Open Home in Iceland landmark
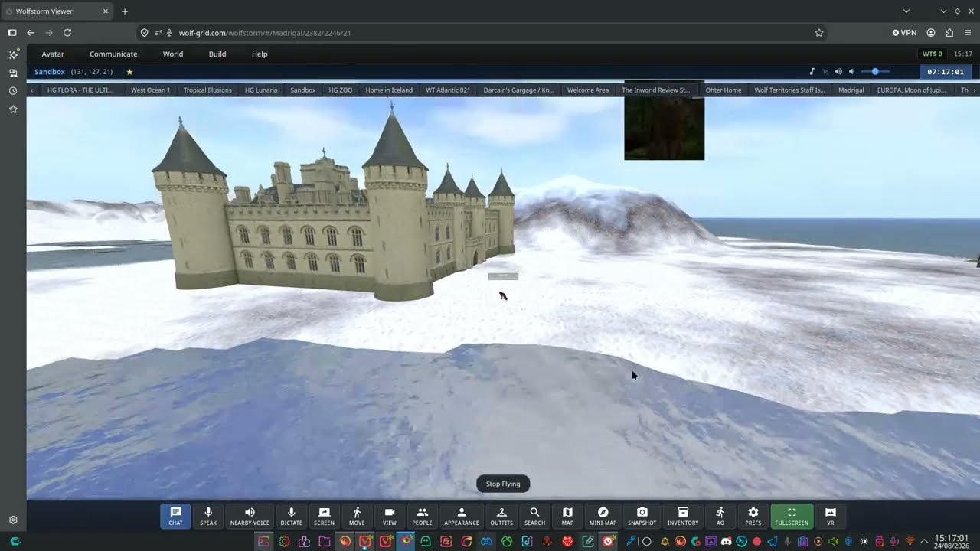The width and height of the screenshot is (980, 551). coord(389,90)
